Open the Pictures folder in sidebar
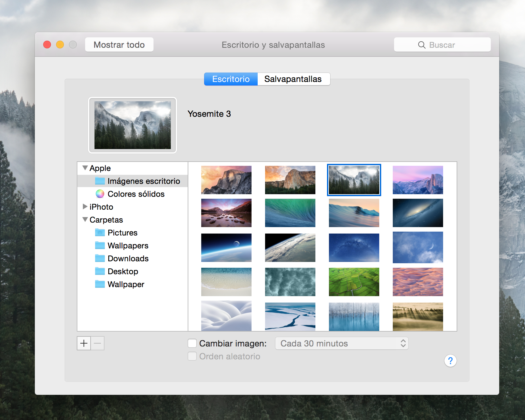 (x=122, y=233)
